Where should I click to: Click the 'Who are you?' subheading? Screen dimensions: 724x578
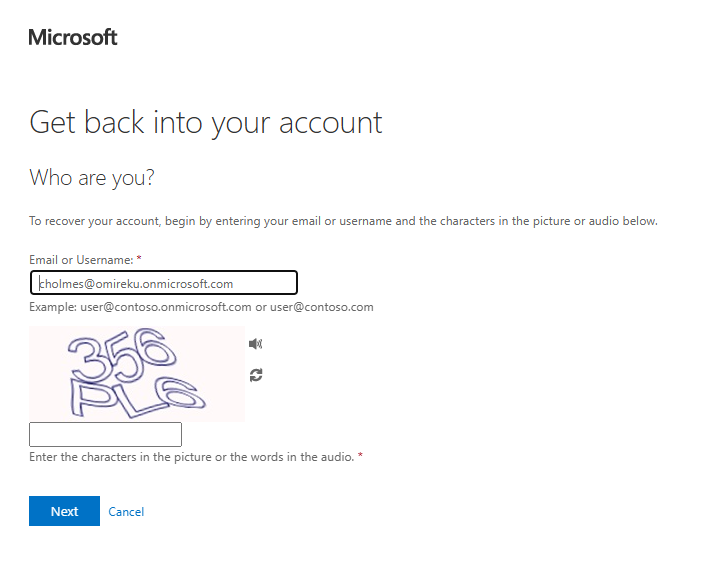(92, 178)
